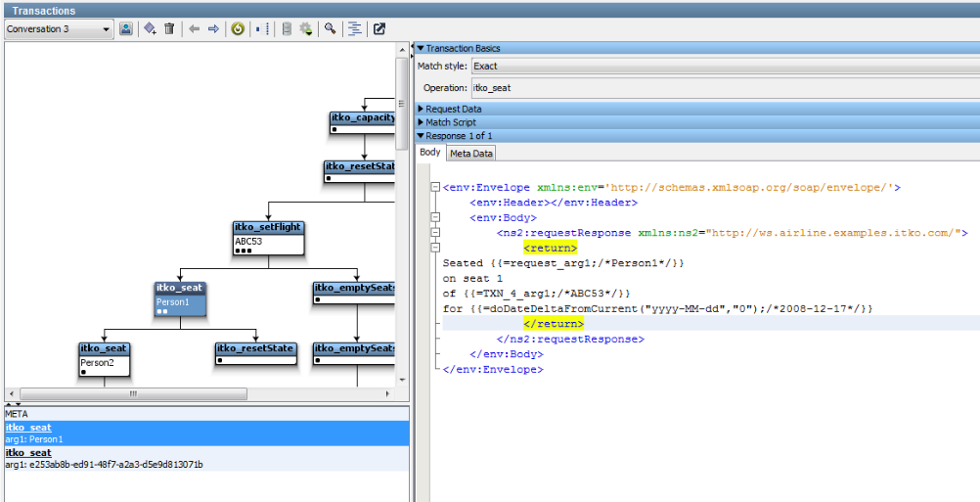Collapse the return element fold toggle
980x502 pixels.
[435, 248]
